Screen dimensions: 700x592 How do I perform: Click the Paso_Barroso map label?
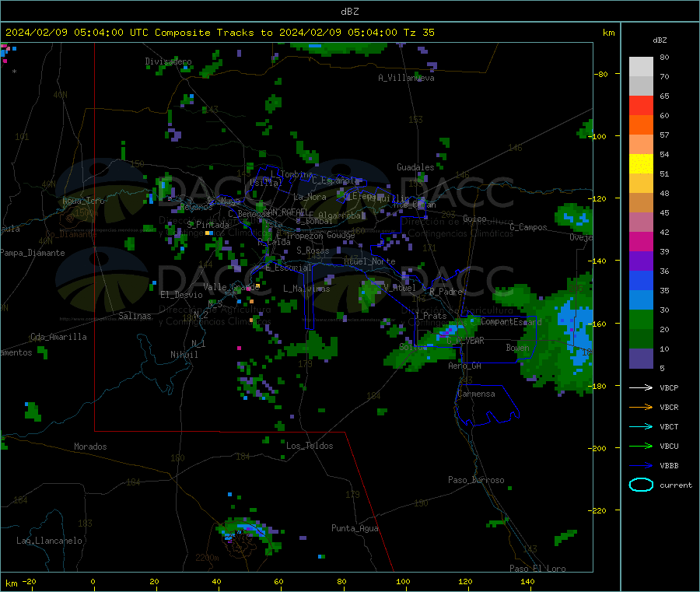[x=476, y=480]
